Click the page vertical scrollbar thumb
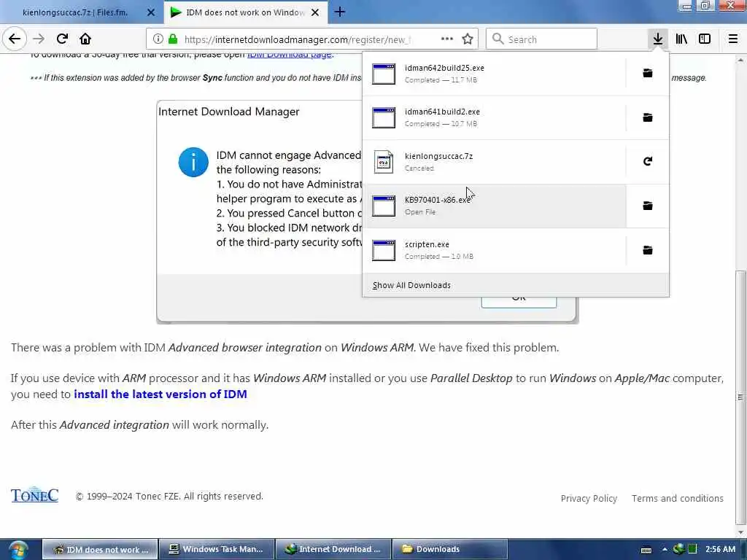The height and width of the screenshot is (560, 747). pyautogui.click(x=740, y=397)
